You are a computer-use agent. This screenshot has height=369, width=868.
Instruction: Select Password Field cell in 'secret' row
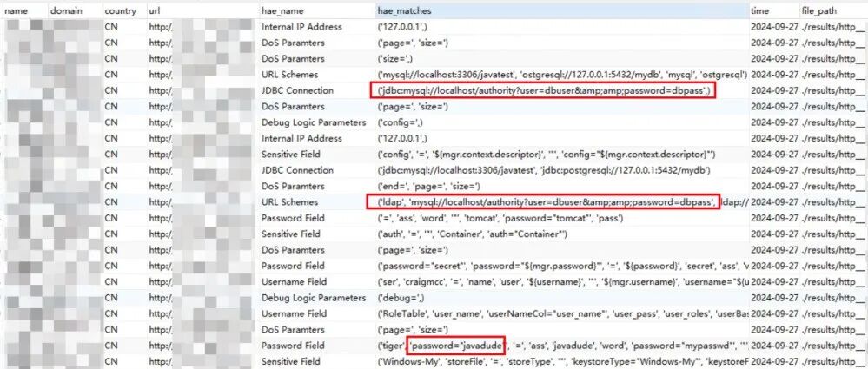(x=316, y=266)
